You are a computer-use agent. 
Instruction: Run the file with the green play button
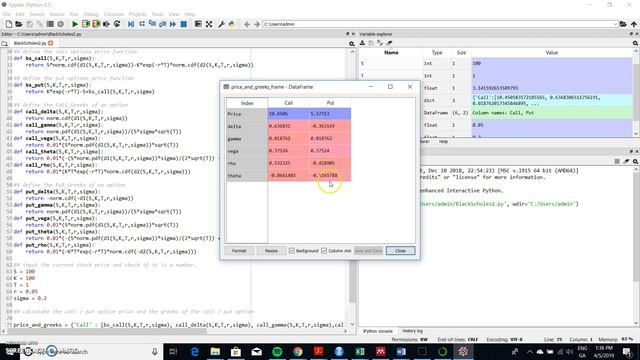pos(75,24)
